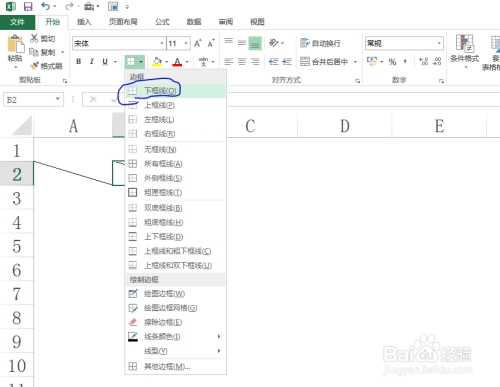
Task: Click the borders button icon in ribbon
Action: click(130, 61)
